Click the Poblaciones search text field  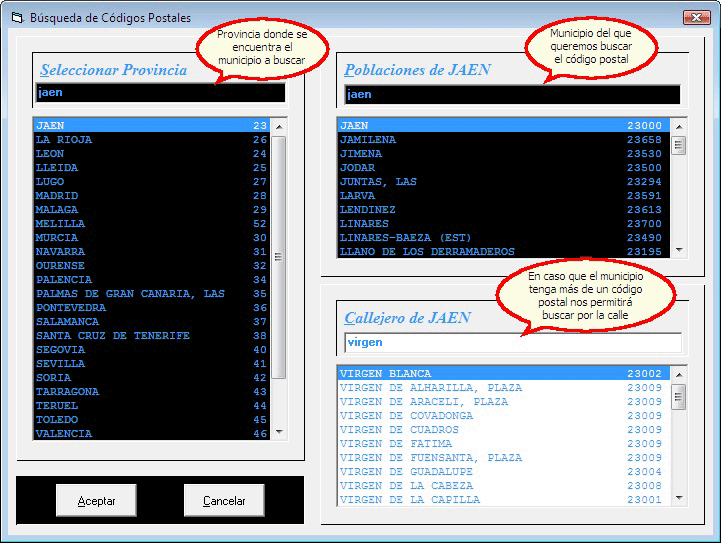512,95
